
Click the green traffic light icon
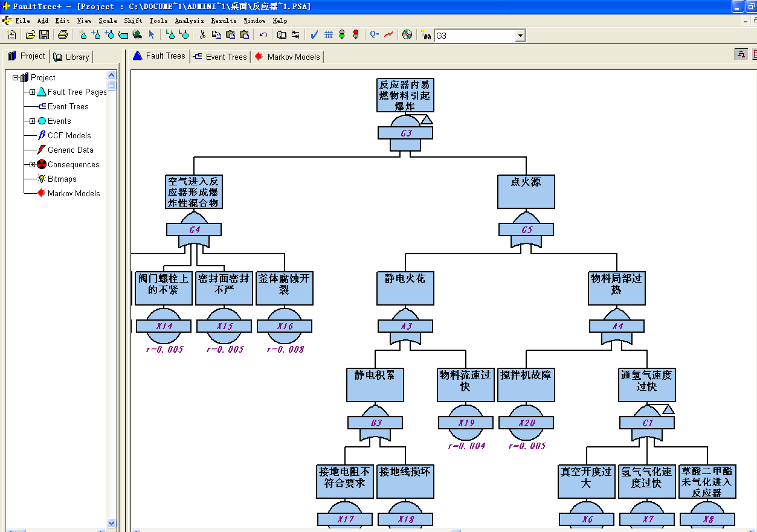[x=342, y=35]
